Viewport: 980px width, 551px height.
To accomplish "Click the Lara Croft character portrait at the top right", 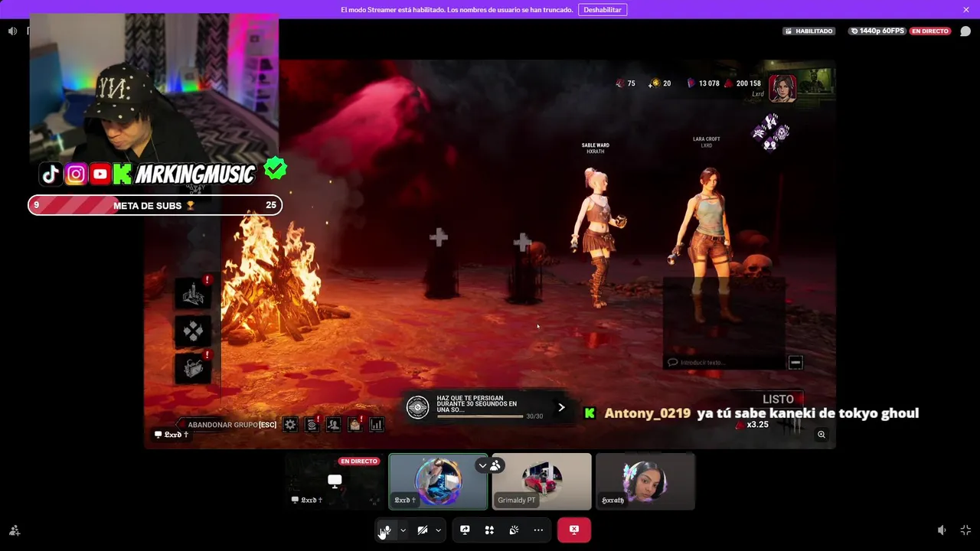I will [x=782, y=87].
